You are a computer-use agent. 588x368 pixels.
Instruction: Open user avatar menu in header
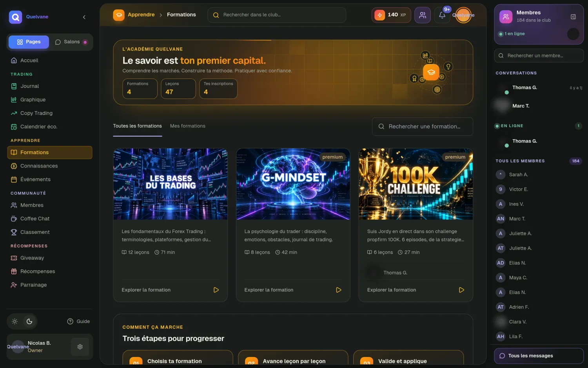[x=463, y=15]
